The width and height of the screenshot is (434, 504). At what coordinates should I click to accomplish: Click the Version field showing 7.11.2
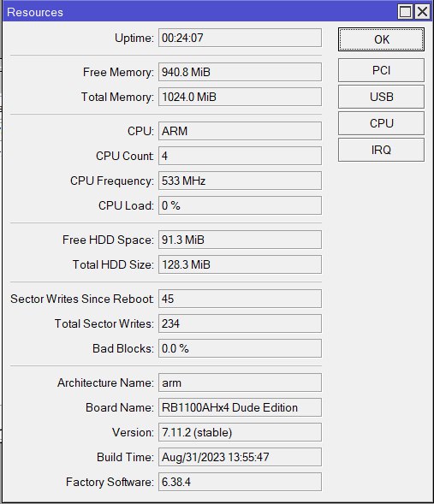pyautogui.click(x=240, y=432)
